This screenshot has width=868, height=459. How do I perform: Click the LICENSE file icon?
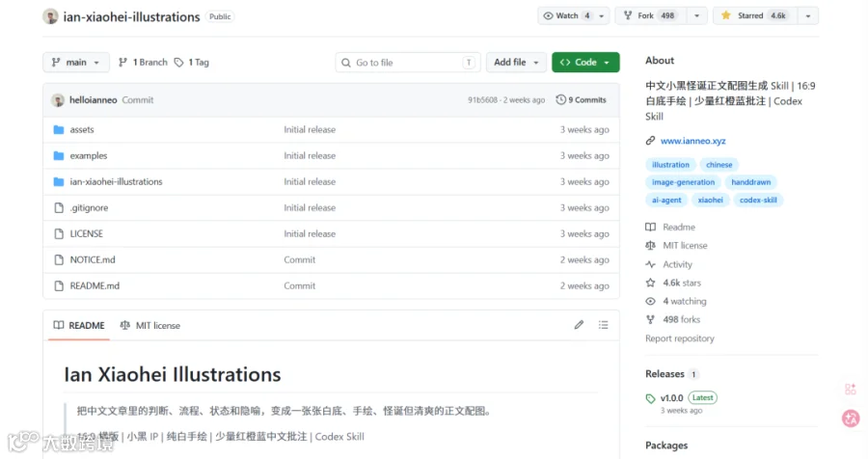tap(59, 233)
